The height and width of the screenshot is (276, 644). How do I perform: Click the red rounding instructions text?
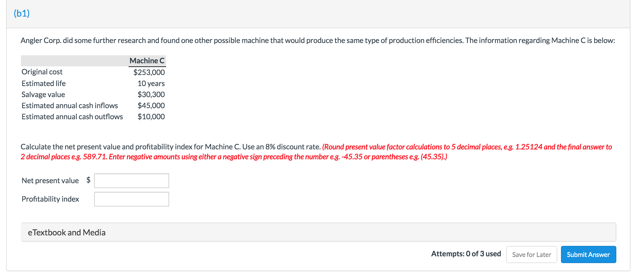(431, 147)
